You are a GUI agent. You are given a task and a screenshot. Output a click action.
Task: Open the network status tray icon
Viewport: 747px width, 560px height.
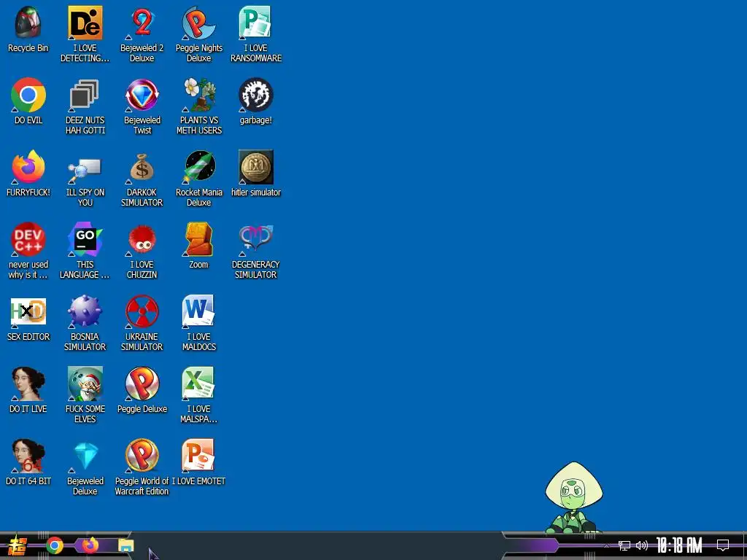click(624, 545)
